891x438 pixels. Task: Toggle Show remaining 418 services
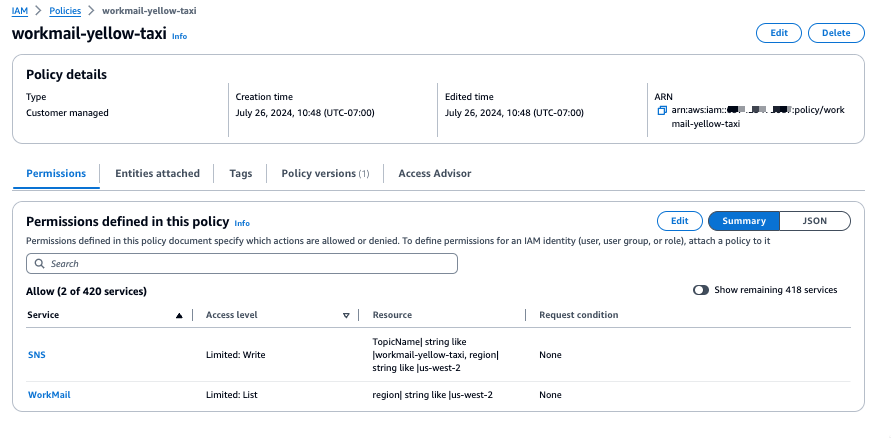700,290
